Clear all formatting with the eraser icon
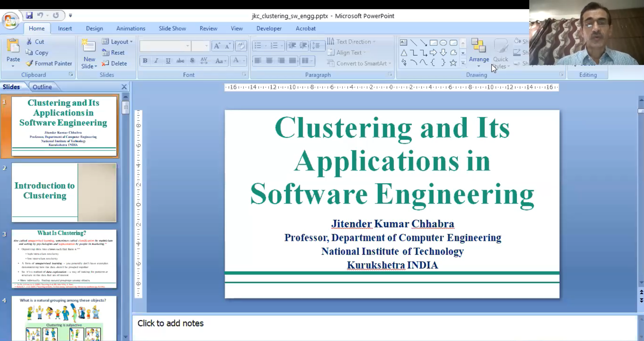This screenshot has height=341, width=644. pos(241,46)
